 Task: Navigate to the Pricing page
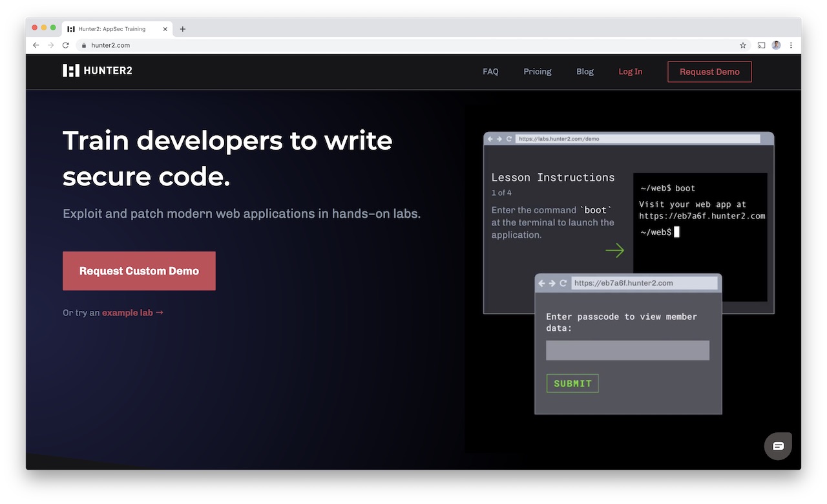coord(537,72)
